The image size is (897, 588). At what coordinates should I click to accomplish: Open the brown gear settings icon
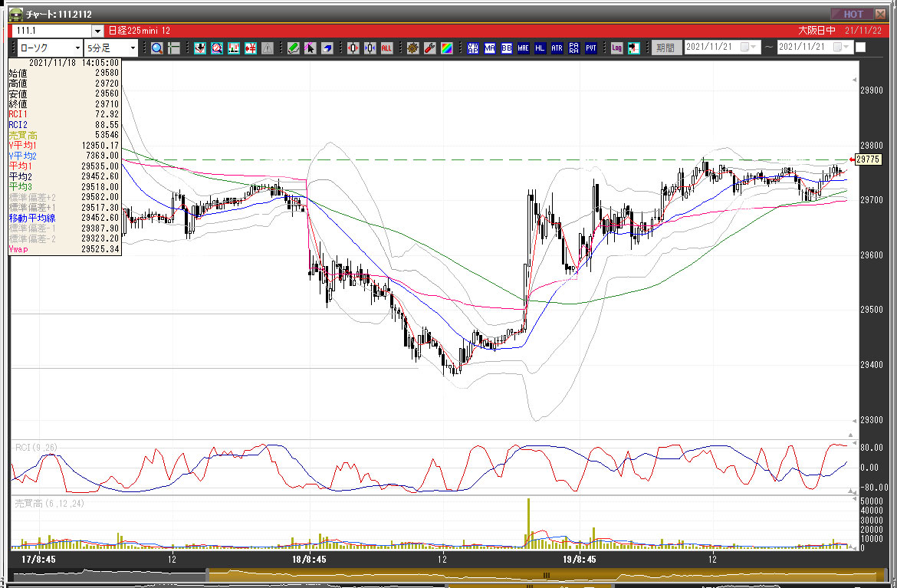pos(412,48)
